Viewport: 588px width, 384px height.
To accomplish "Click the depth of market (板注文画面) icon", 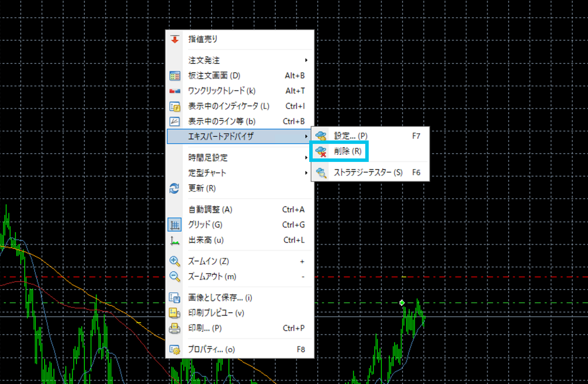I will click(175, 76).
